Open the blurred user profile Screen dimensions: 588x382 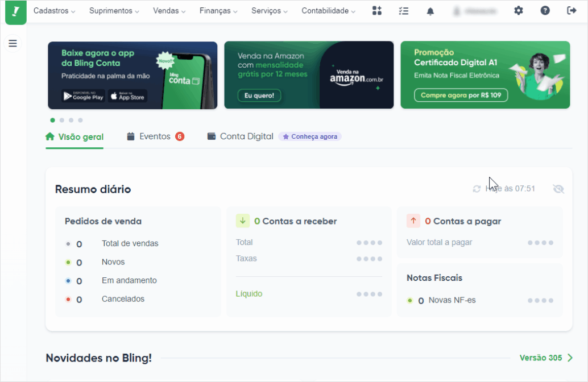475,11
